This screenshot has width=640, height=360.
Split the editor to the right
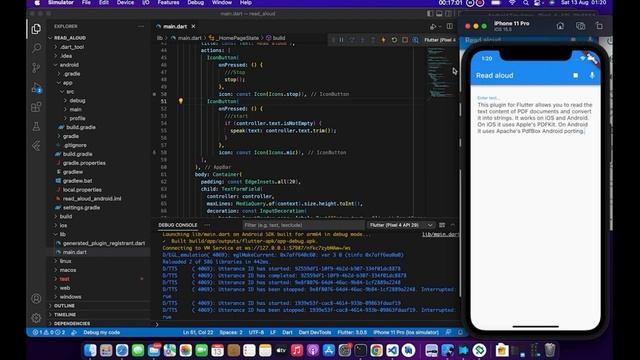click(449, 27)
